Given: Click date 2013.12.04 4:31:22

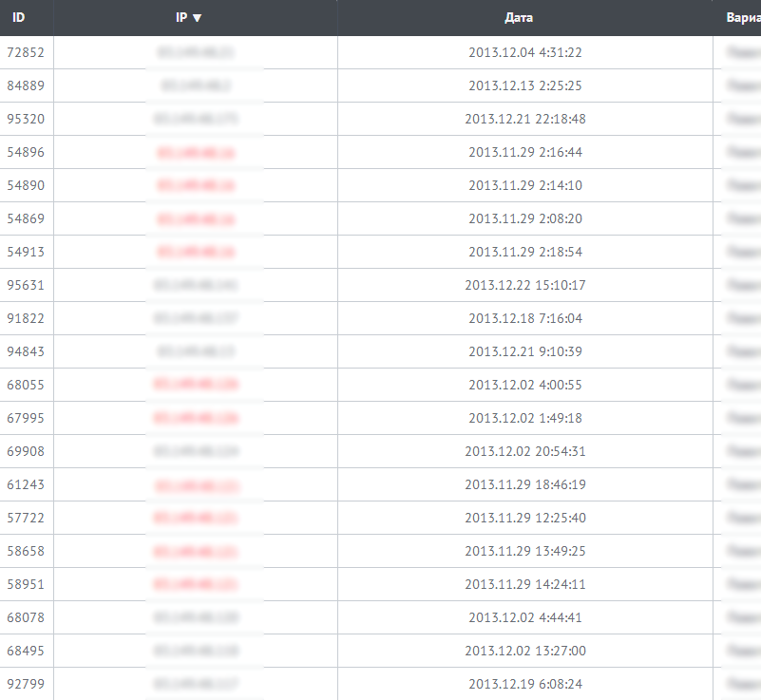Looking at the screenshot, I should pos(525,52).
